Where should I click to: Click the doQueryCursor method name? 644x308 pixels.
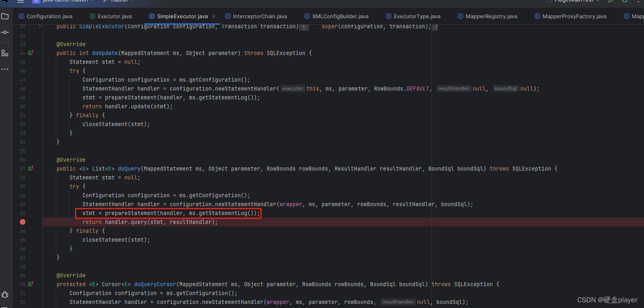point(155,284)
